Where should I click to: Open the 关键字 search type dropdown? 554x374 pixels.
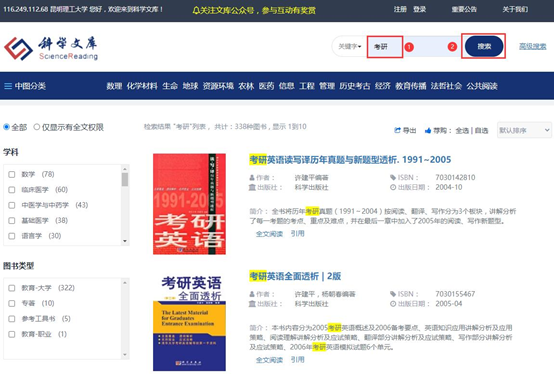(x=349, y=46)
